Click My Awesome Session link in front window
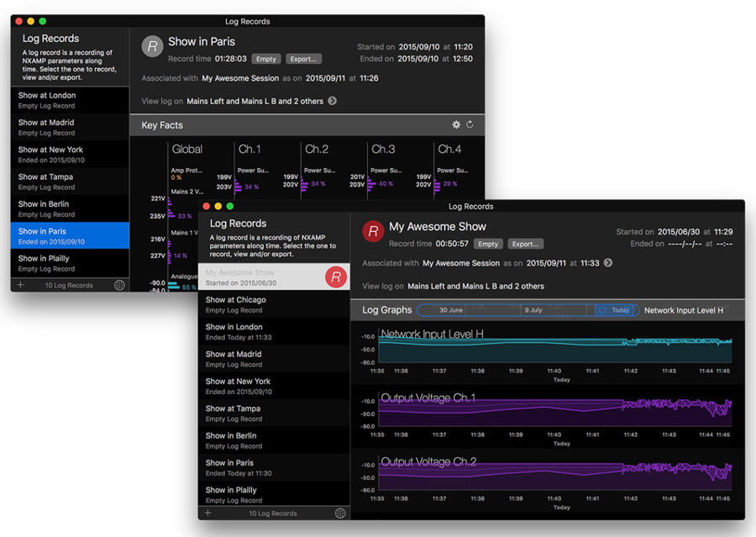 click(461, 263)
